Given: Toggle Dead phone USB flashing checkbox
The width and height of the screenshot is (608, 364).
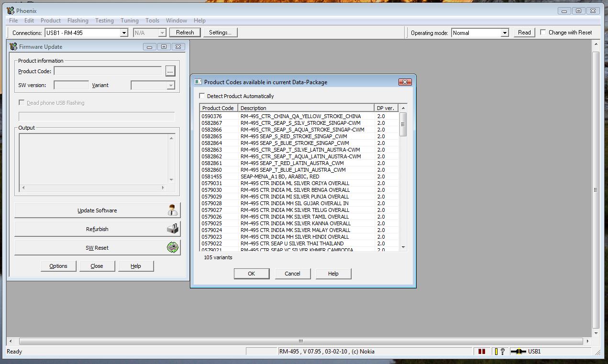Looking at the screenshot, I should click(x=22, y=102).
